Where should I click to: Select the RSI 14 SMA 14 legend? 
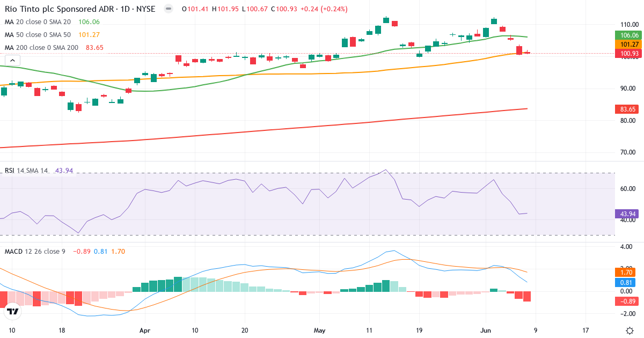click(x=26, y=171)
